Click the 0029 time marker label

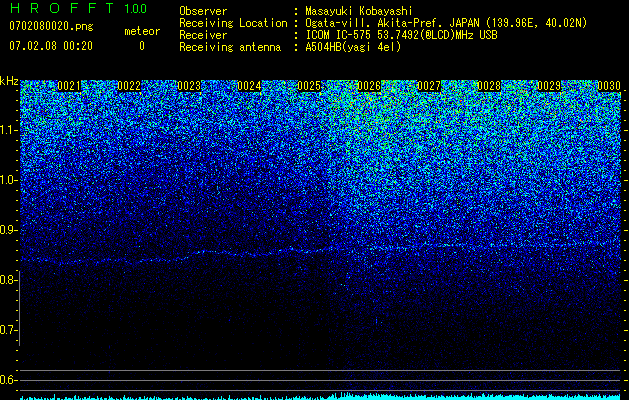click(x=549, y=86)
